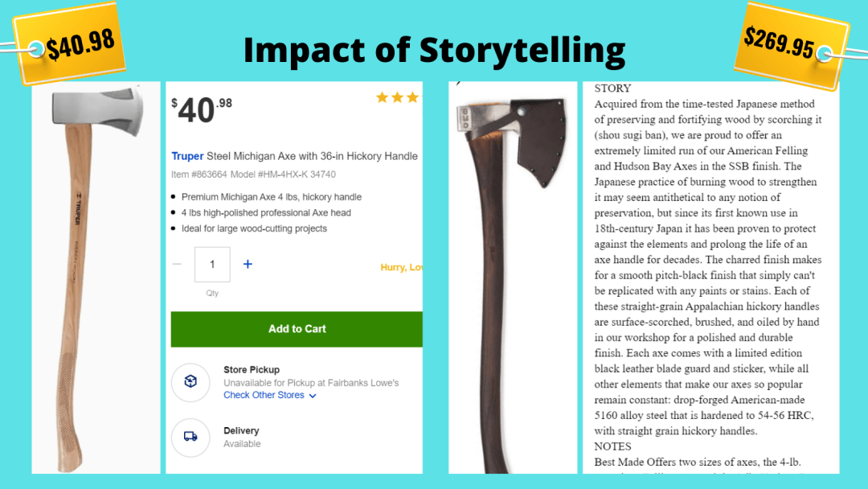Click the yellow $40.98 price tag
868x489 pixels.
pyautogui.click(x=70, y=43)
